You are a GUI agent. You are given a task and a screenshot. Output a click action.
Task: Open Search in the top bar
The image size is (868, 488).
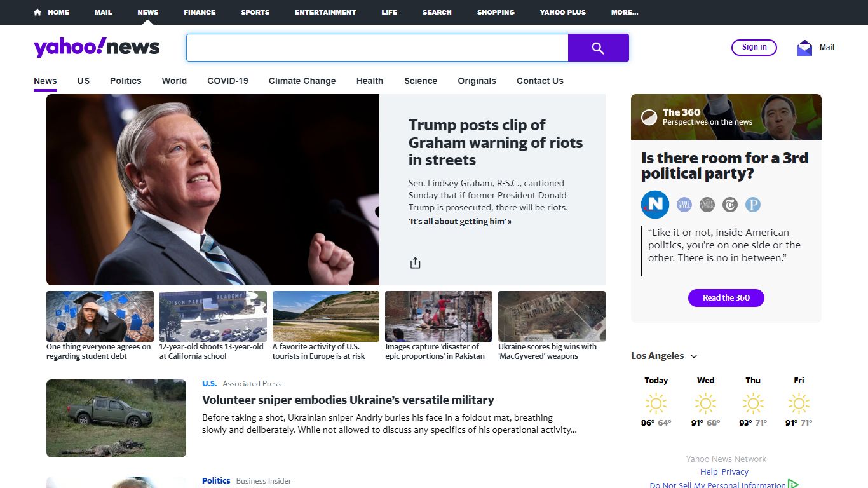437,12
